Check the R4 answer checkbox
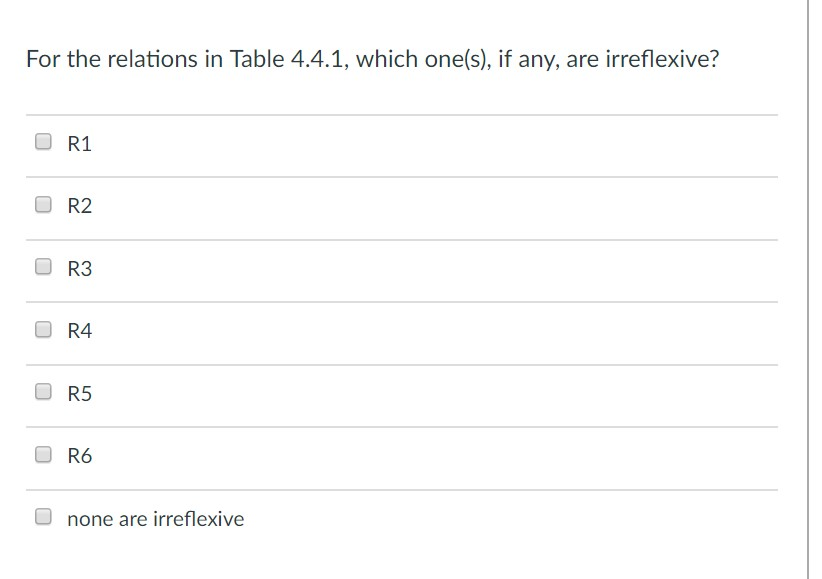Screen dimensions: 822x579 point(42,328)
